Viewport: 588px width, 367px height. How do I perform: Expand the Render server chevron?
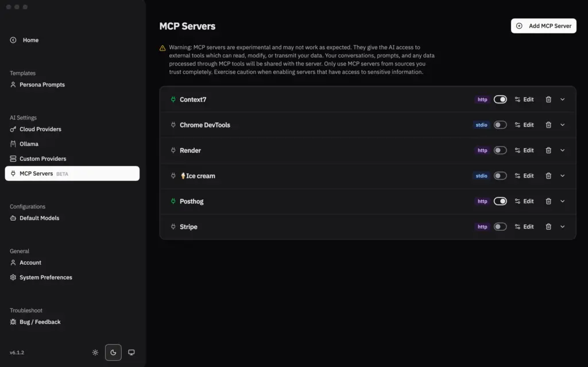point(562,150)
